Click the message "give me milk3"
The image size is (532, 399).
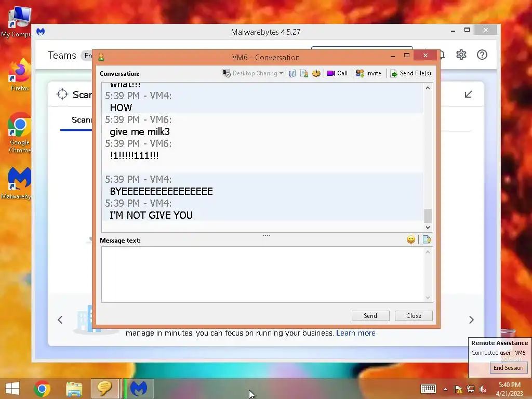coord(140,131)
